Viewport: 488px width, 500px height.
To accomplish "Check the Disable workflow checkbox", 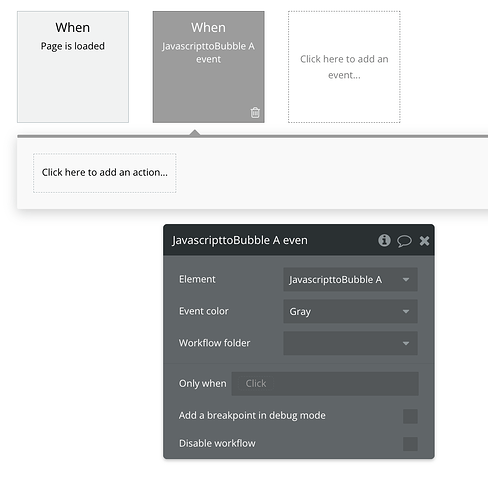I will [x=410, y=444].
